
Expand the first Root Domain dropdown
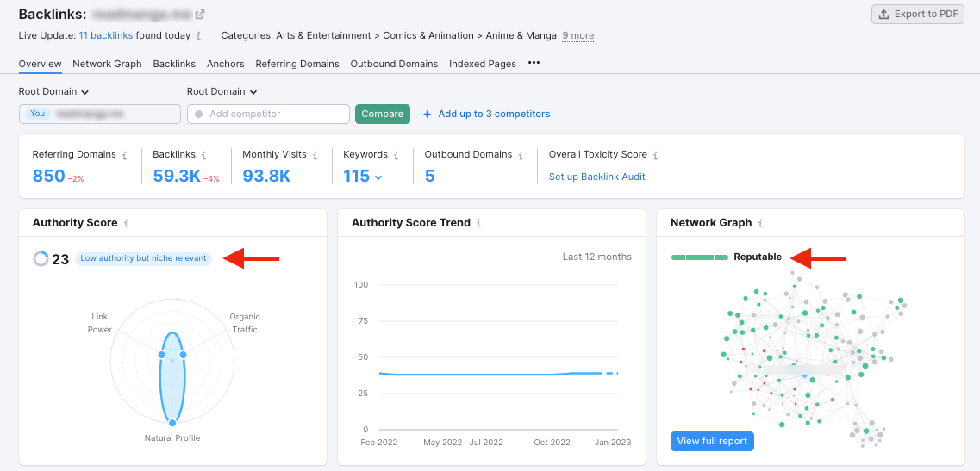(x=54, y=92)
